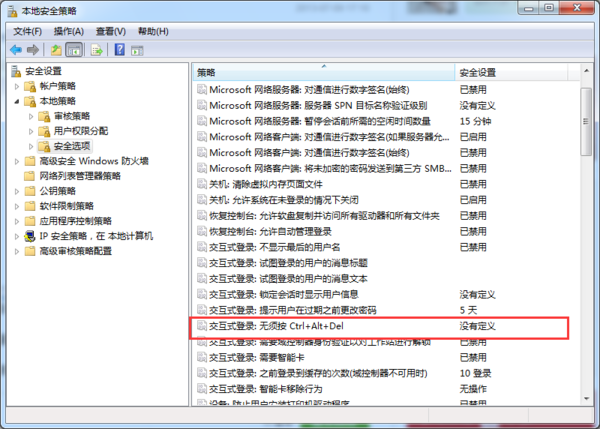600x429 pixels.
Task: Click the Back arrow toolbar icon
Action: tap(16, 49)
